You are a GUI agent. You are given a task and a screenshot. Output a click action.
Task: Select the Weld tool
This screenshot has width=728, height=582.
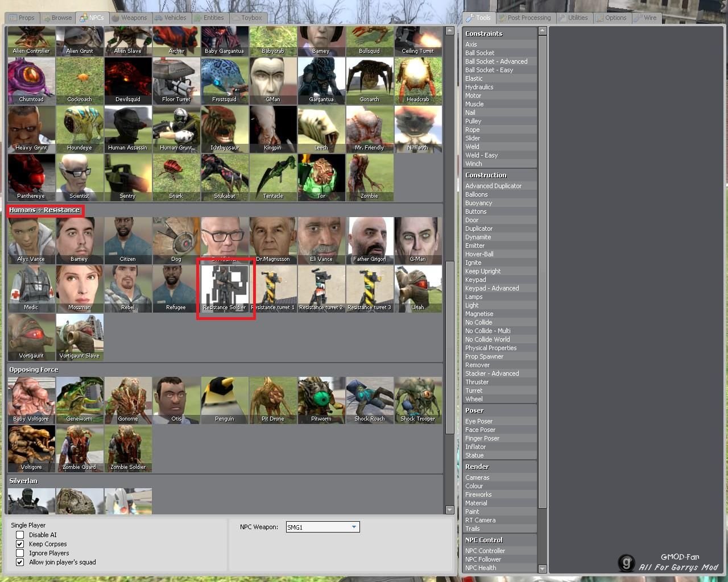[x=500, y=147]
